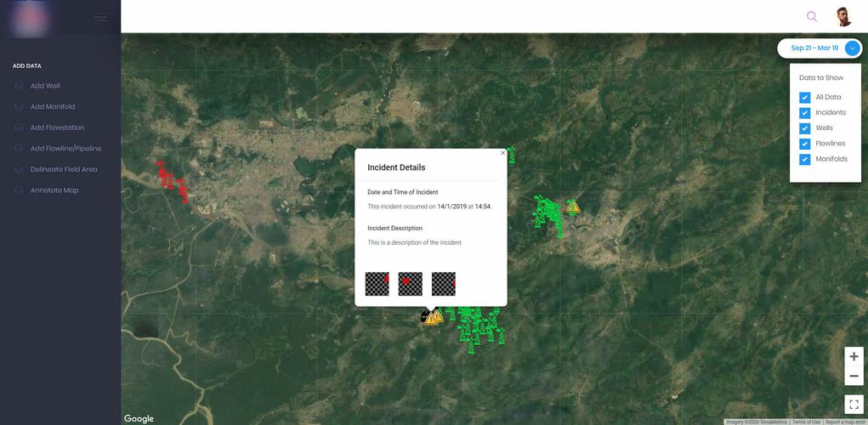Open Add Flowline/Pipeline from sidebar
The image size is (868, 425).
[x=65, y=148]
